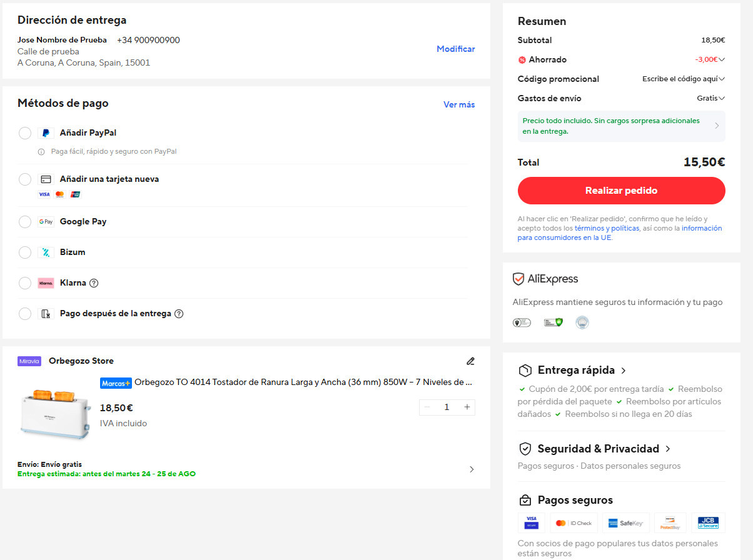Click the Bizum logo icon

pyautogui.click(x=46, y=252)
